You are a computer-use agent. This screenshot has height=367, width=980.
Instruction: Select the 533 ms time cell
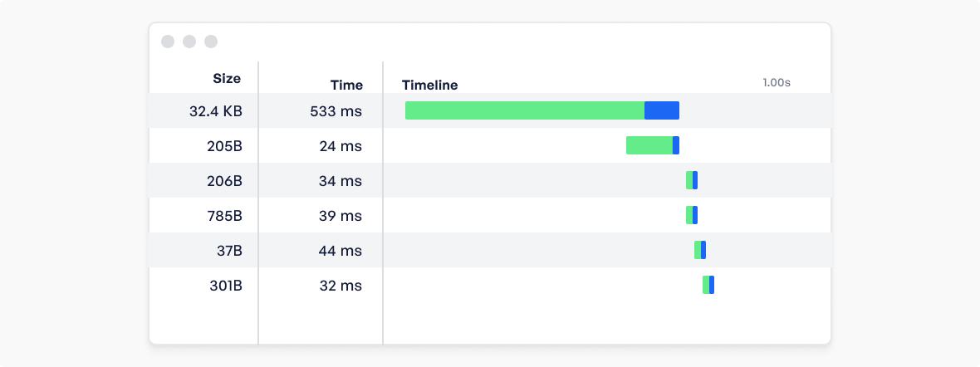tap(336, 111)
